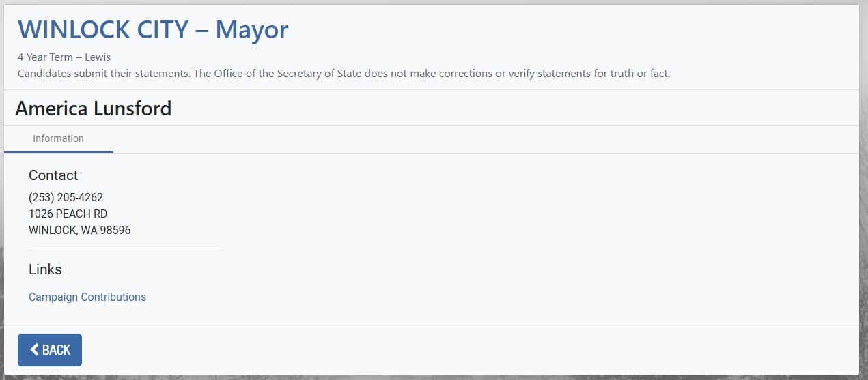Screen dimensions: 868x380
Task: Click the candidate name America Lunsford
Action: click(94, 108)
